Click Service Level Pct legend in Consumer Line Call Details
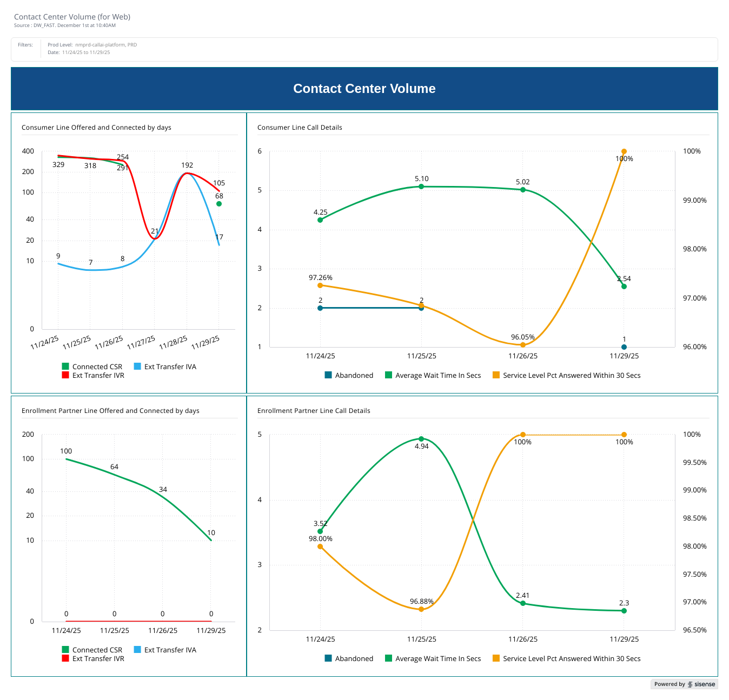Screen dimensions: 729x700 point(566,375)
